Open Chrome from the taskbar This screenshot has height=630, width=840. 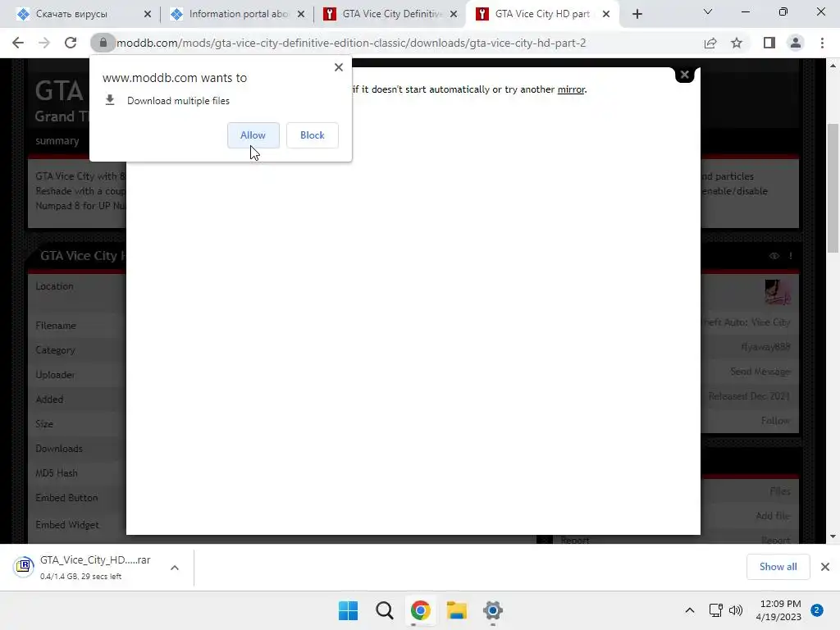421,610
